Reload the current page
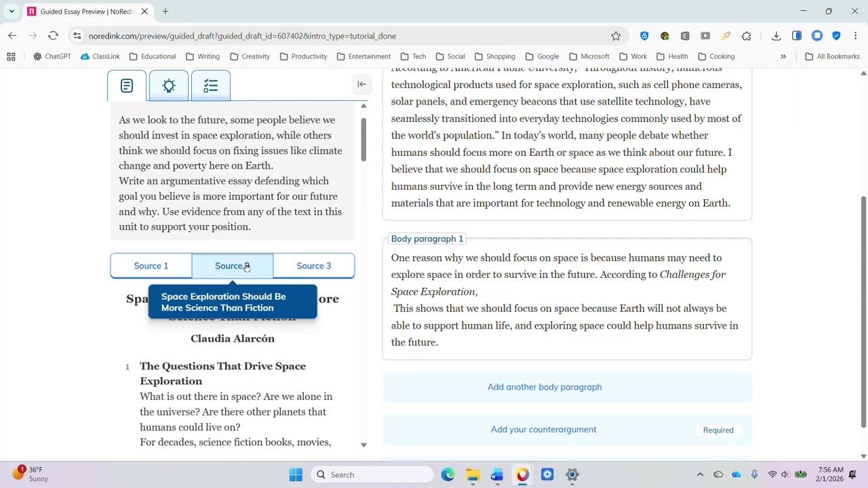The height and width of the screenshot is (488, 868). (x=53, y=36)
